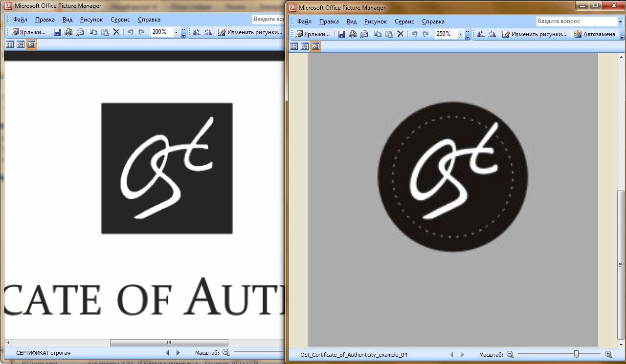Click Изменить рисунки in left window
The width and height of the screenshot is (626, 364).
point(250,32)
